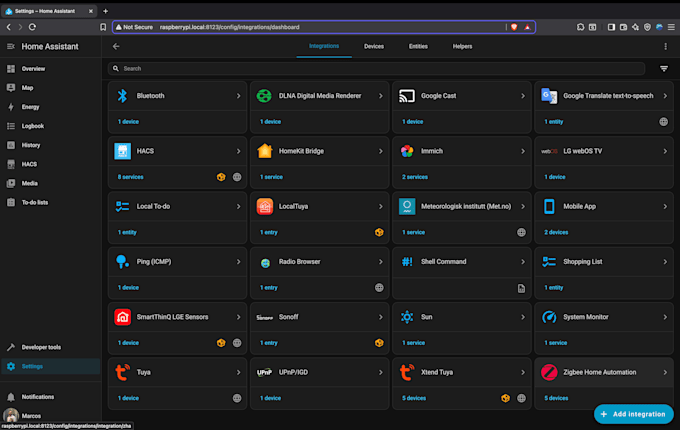The height and width of the screenshot is (430, 680).
Task: Click the integrations Search field
Action: coord(376,68)
